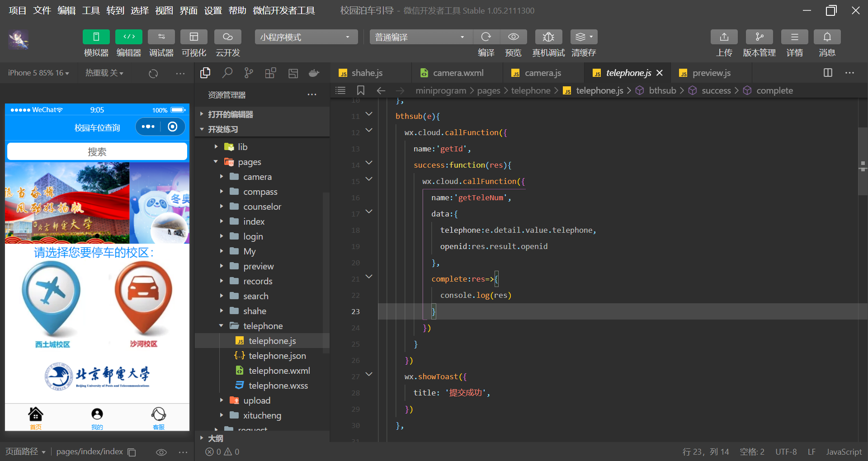Toggle the debugger (调试器) panel

coord(161,37)
